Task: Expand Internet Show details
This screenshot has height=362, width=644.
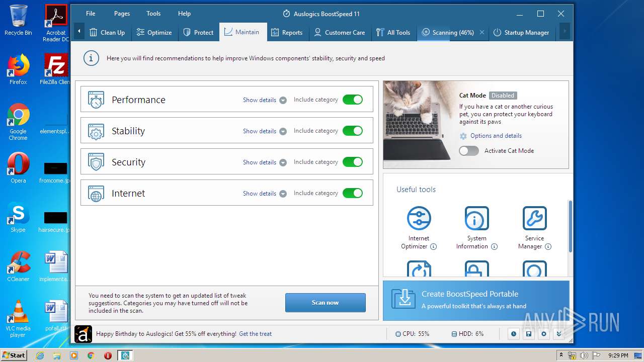Action: (x=265, y=194)
